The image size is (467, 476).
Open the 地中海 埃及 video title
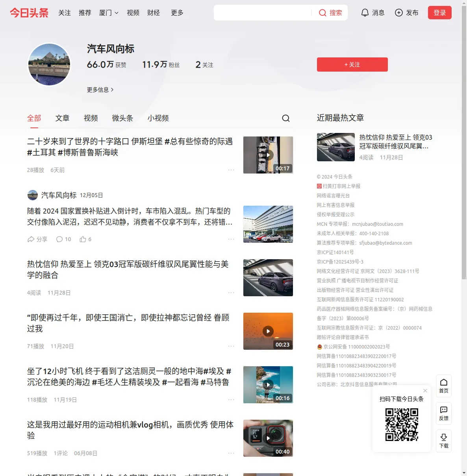(x=129, y=376)
